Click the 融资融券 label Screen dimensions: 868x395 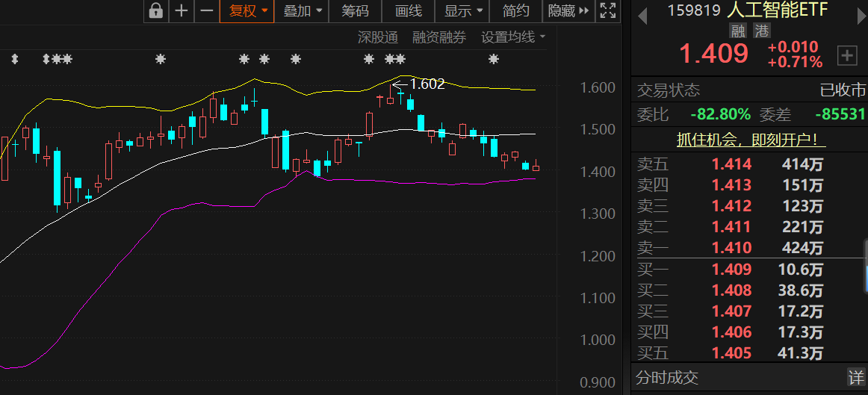[439, 37]
